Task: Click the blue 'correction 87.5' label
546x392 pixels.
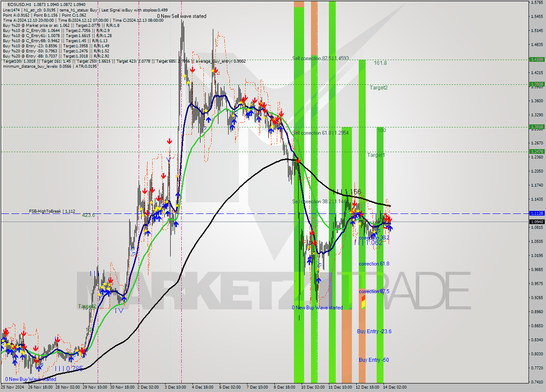Action: [x=374, y=291]
